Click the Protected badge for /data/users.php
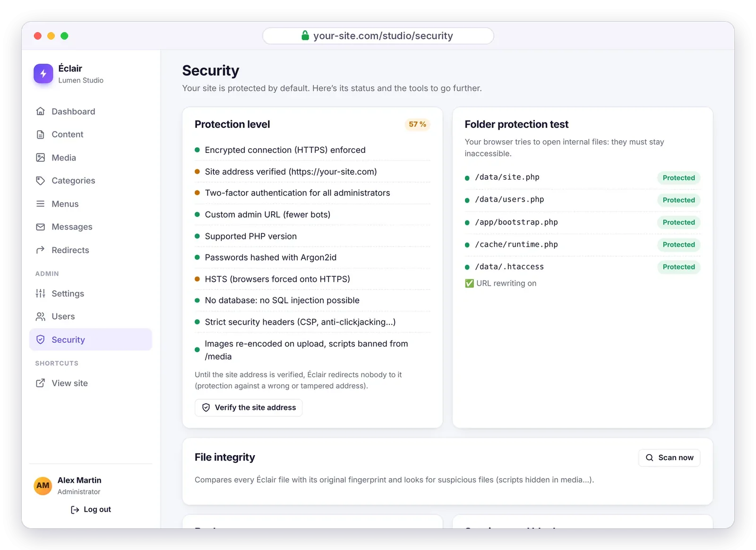This screenshot has height=550, width=756. [679, 200]
